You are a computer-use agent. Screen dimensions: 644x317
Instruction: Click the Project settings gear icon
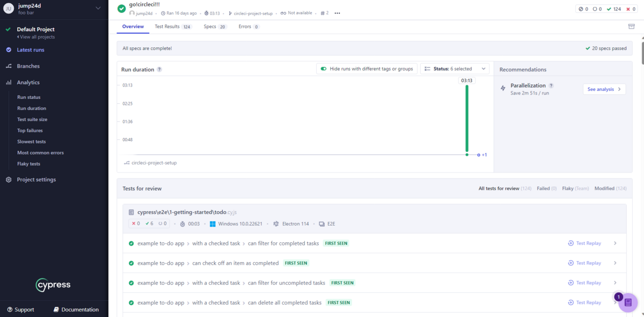(9, 179)
